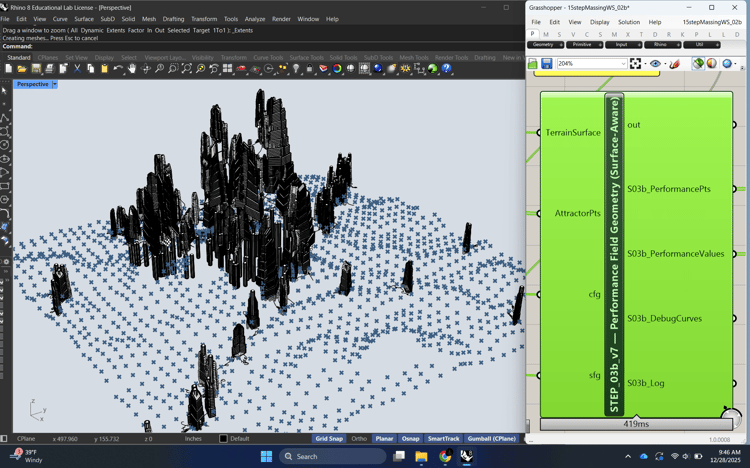
Task: Click the Open file icon in Grasshopper
Action: [x=533, y=64]
